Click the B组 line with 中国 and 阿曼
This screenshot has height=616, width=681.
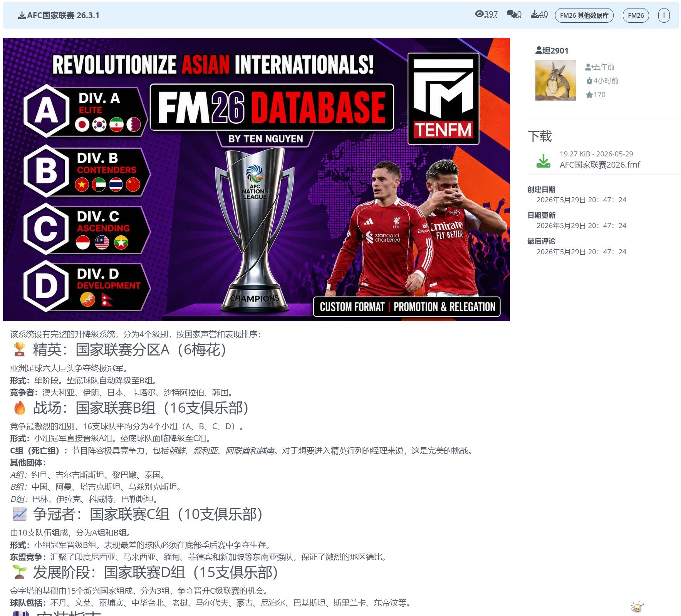[97, 487]
